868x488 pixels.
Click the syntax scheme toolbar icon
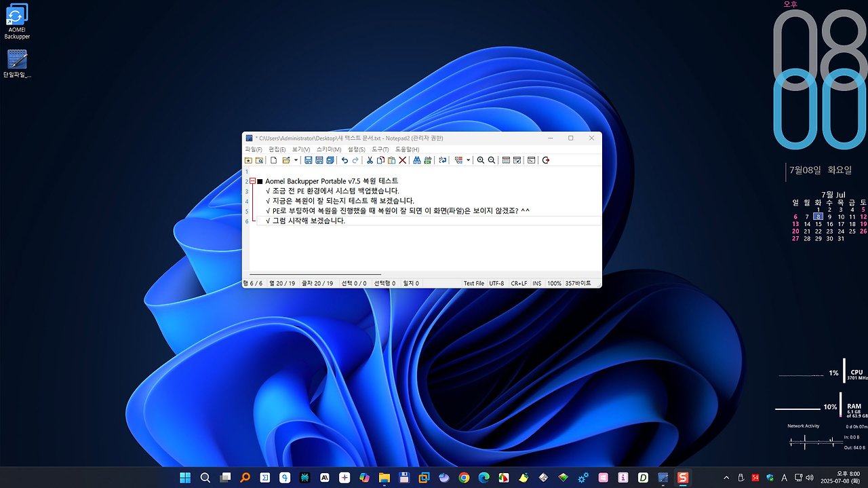[459, 160]
